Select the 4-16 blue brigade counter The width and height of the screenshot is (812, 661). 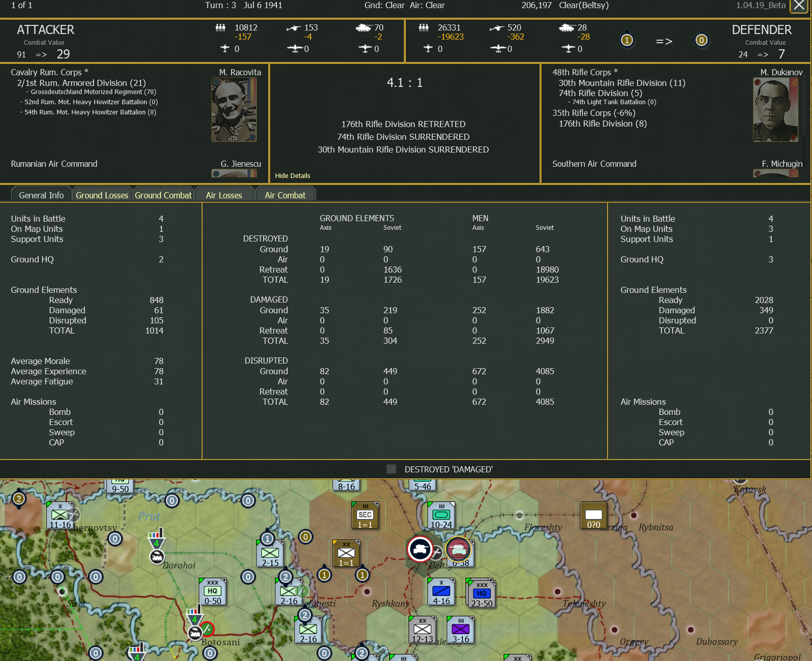coord(441,591)
